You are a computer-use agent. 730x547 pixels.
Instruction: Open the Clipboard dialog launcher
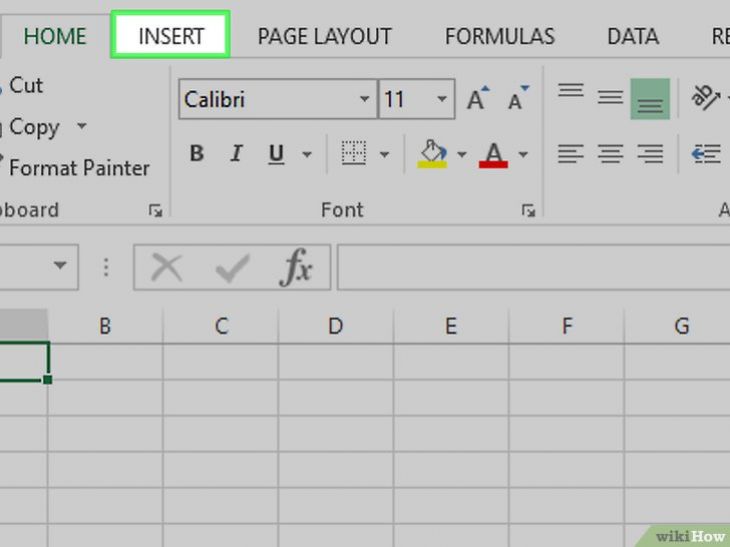(x=155, y=211)
